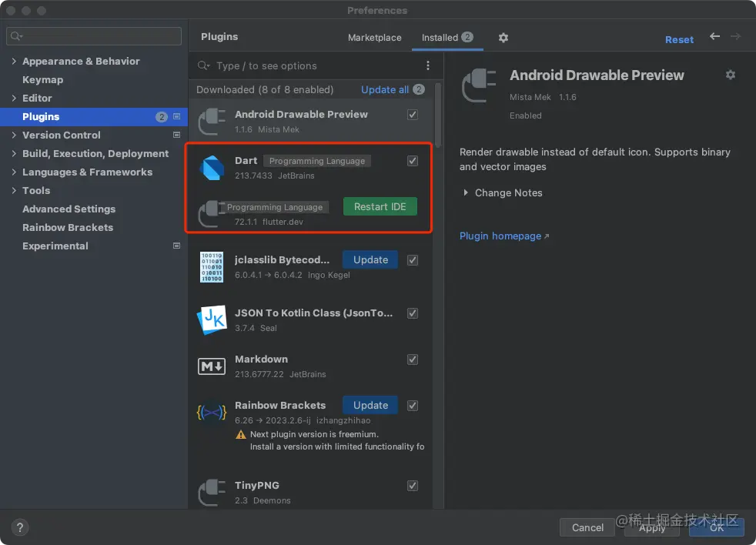This screenshot has height=545, width=756.
Task: Click the JSON To Kotlin Class icon
Action: click(x=212, y=319)
